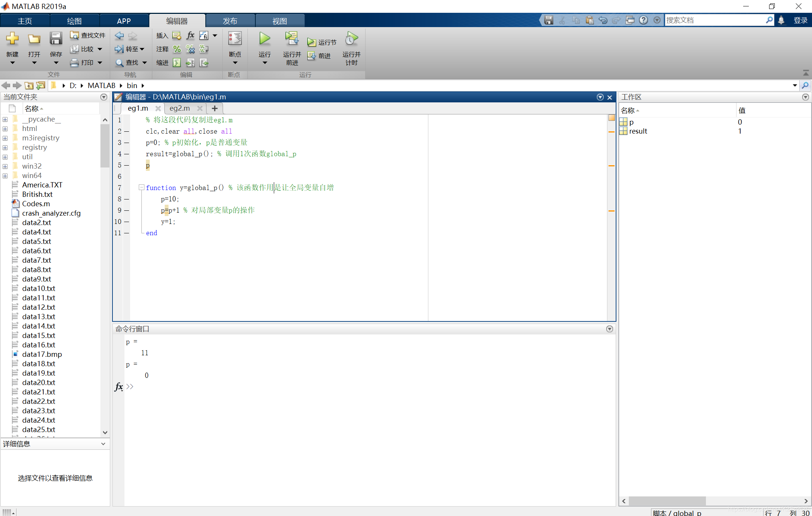Click the green Run (运行) button
Screen dimensions: 812x516
coord(264,39)
